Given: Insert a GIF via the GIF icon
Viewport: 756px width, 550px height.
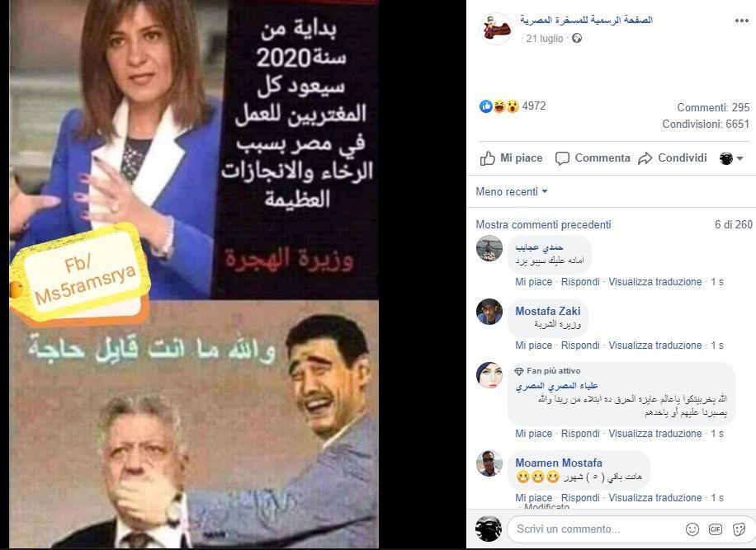Looking at the screenshot, I should pyautogui.click(x=716, y=529).
